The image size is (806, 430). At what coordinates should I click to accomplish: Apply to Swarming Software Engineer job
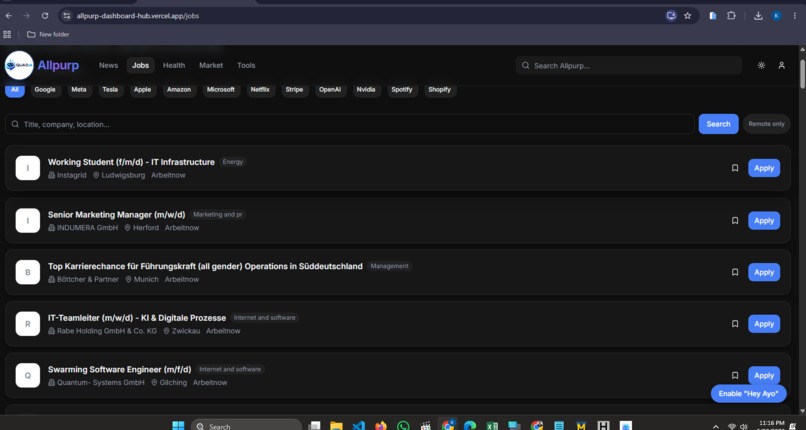(764, 376)
